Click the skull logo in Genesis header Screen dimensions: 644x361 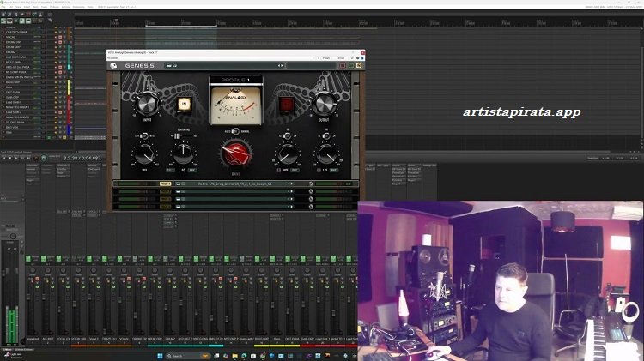coord(113,66)
